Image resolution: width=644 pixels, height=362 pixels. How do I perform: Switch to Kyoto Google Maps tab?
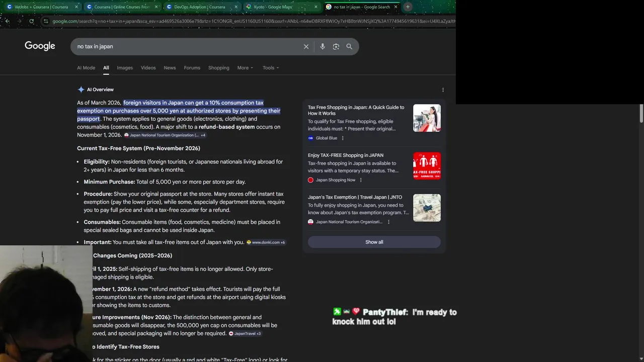(x=282, y=7)
